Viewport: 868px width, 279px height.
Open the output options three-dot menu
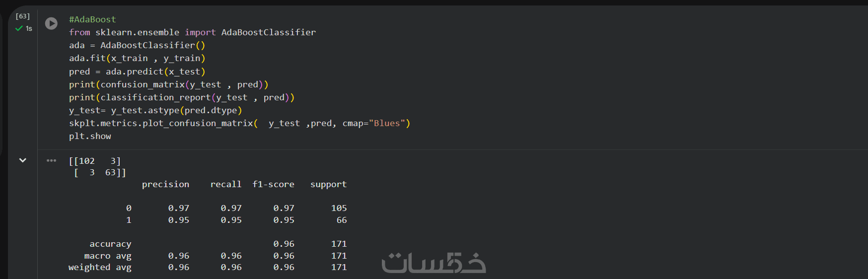[x=51, y=160]
